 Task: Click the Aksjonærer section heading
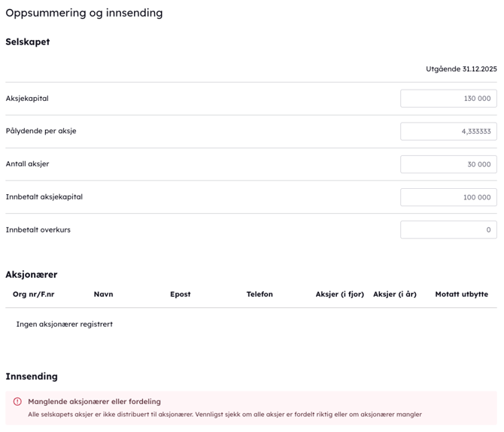coord(32,275)
